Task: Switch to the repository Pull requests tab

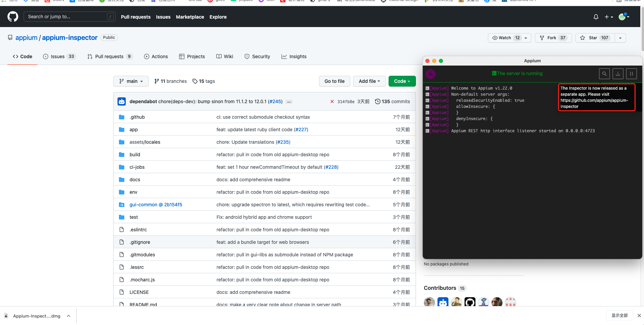Action: 109,56
